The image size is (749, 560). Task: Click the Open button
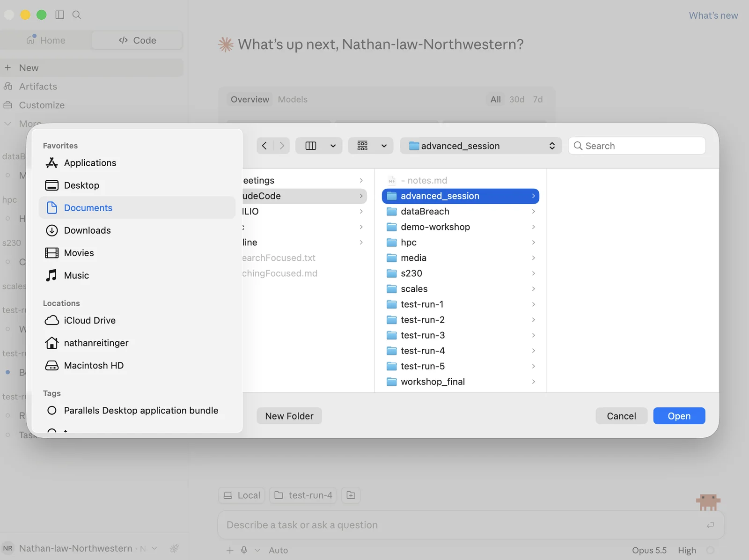coord(679,416)
